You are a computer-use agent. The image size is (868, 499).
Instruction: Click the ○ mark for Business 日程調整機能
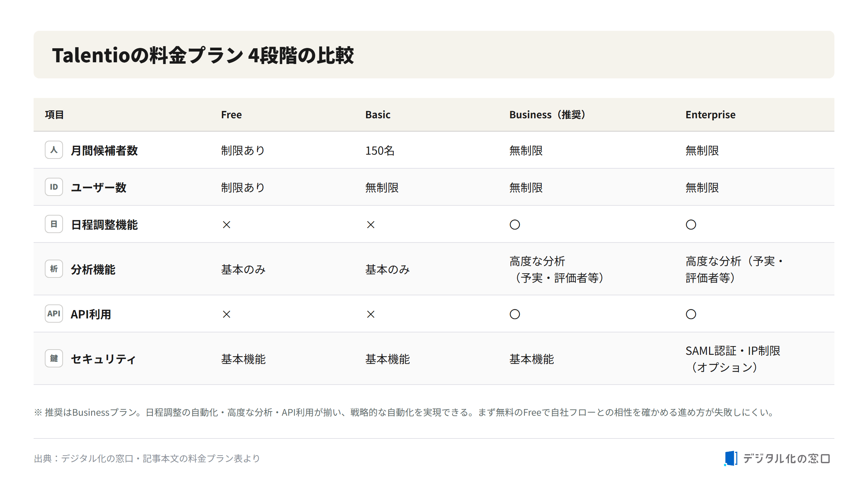[515, 225]
